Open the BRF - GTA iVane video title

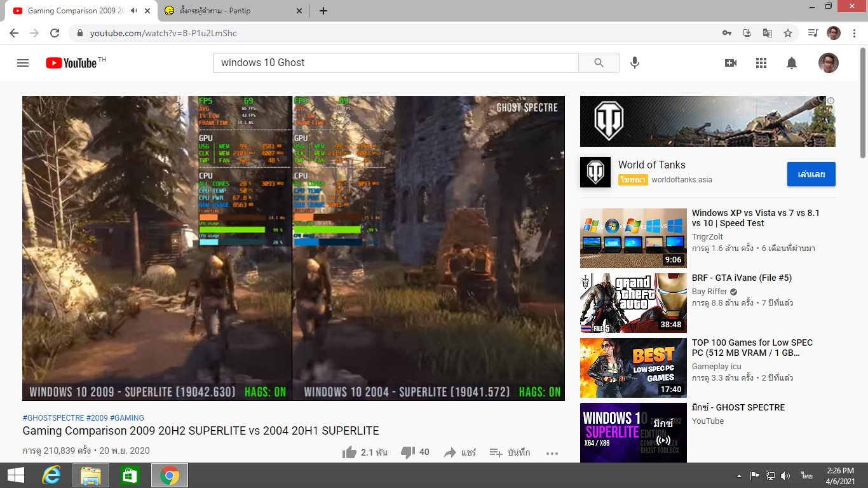(742, 278)
